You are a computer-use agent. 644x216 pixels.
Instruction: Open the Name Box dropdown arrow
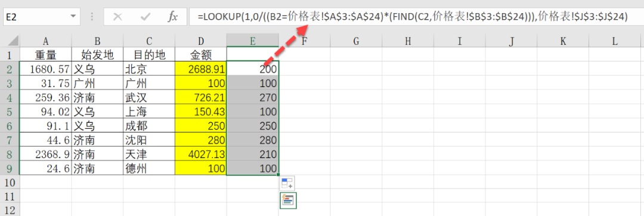[x=73, y=17]
